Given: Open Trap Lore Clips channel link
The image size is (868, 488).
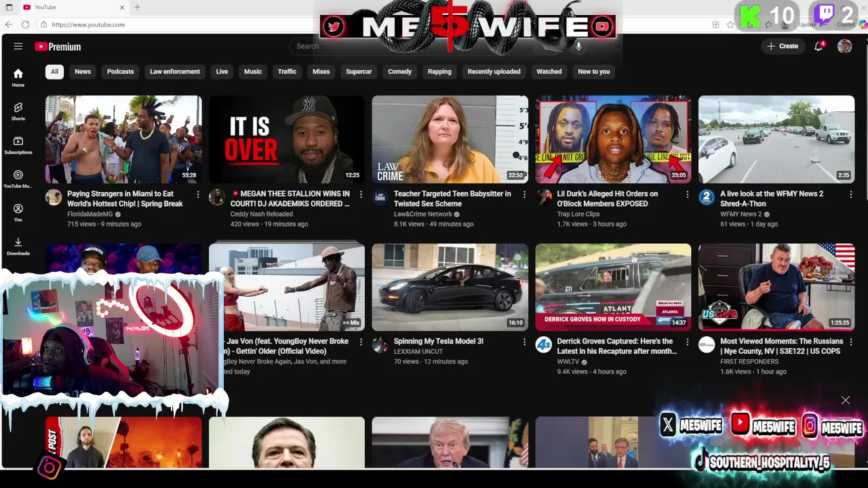Looking at the screenshot, I should click(x=578, y=214).
